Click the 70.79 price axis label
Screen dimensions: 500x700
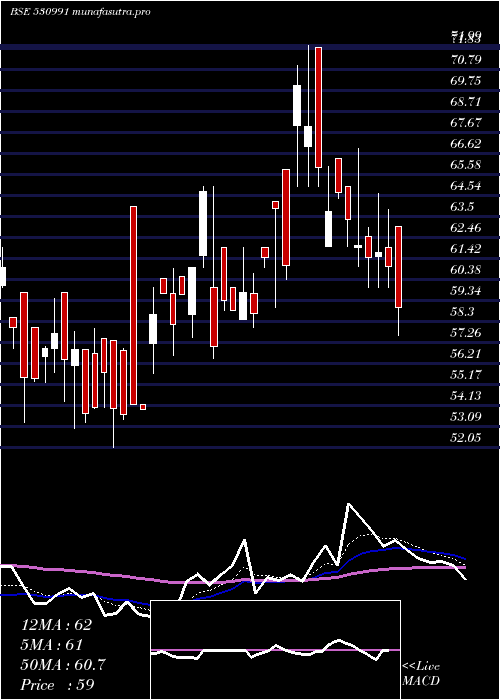click(x=467, y=59)
